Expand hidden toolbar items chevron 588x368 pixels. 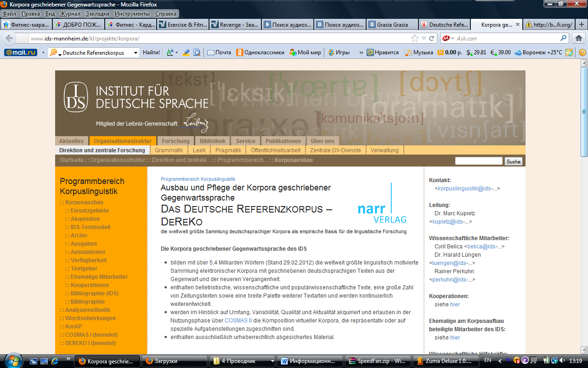(361, 52)
